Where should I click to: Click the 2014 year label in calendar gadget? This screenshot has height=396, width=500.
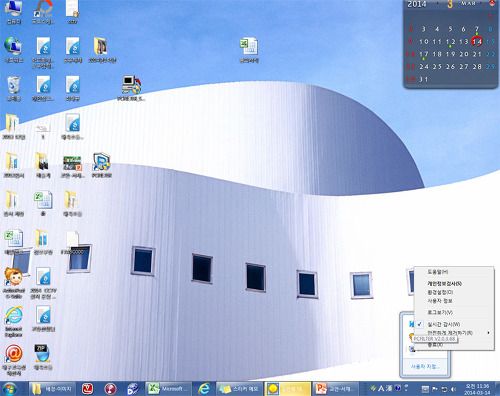[417, 4]
